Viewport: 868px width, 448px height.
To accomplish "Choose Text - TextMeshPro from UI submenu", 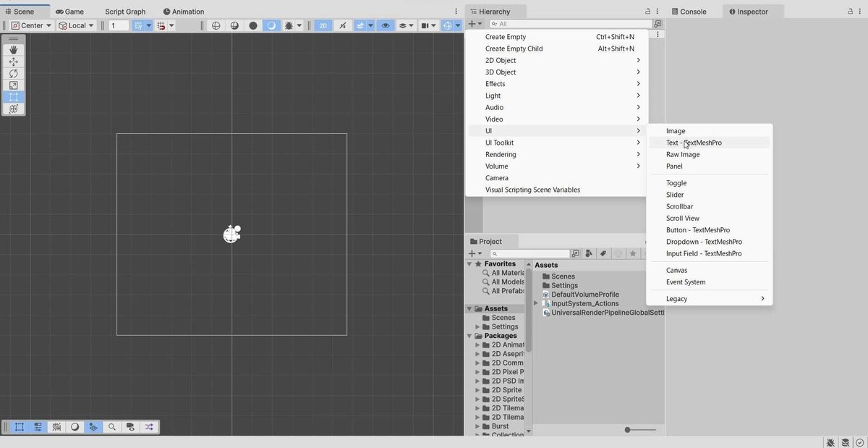I will pos(709,143).
